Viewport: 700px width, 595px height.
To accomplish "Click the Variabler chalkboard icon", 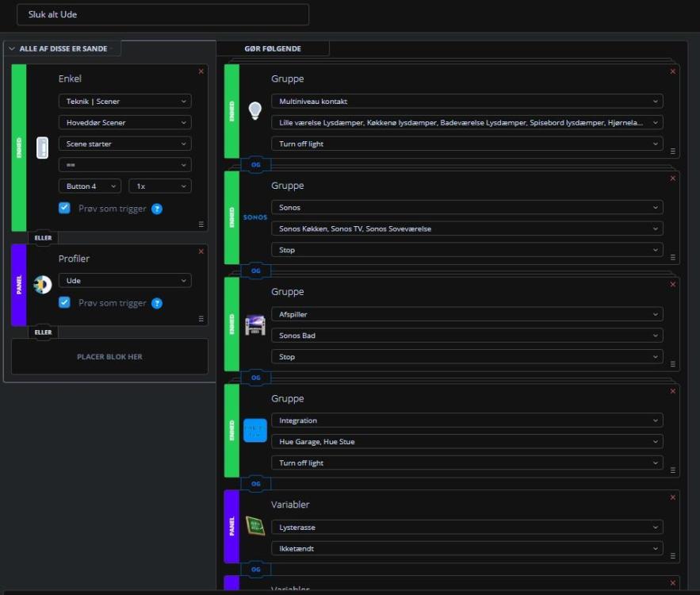I will [x=254, y=524].
